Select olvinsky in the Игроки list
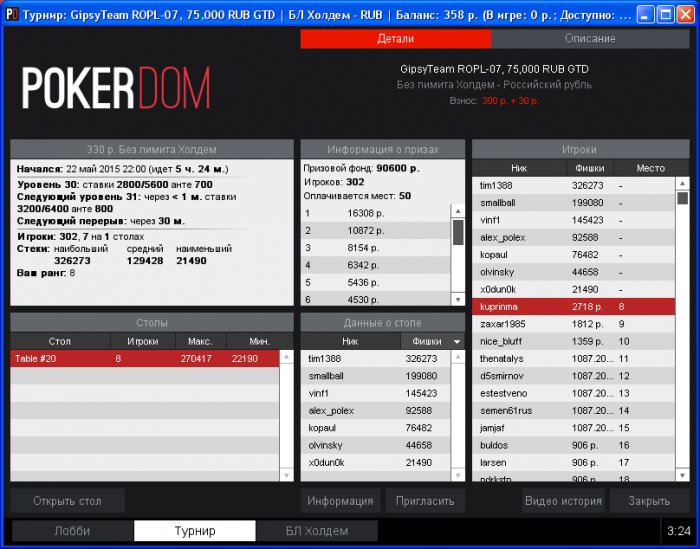This screenshot has width=700, height=549. (x=574, y=272)
